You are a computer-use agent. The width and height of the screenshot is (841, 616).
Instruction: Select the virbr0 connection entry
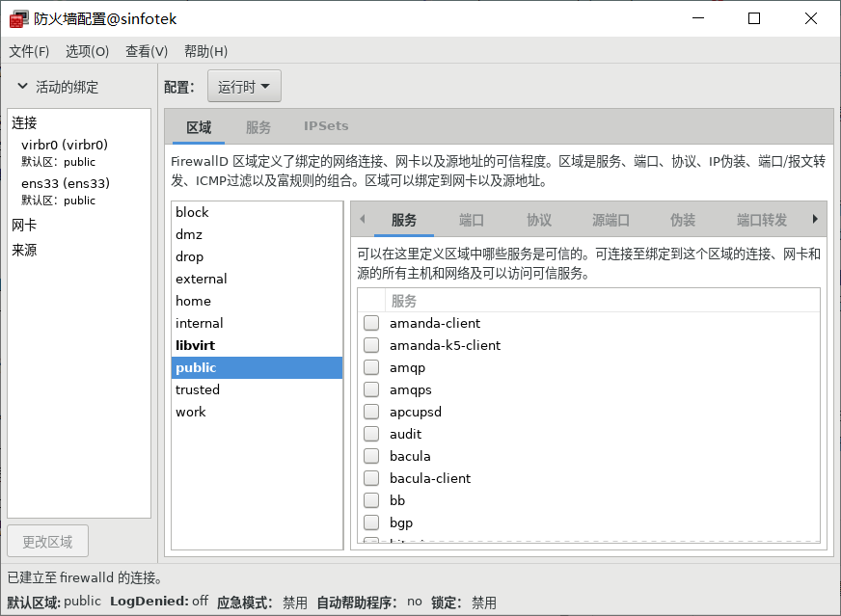point(65,145)
